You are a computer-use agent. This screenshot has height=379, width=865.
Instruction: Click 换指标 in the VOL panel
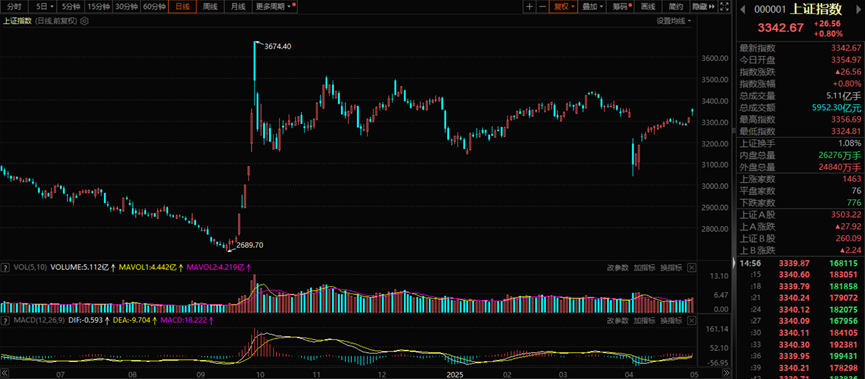[671, 268]
